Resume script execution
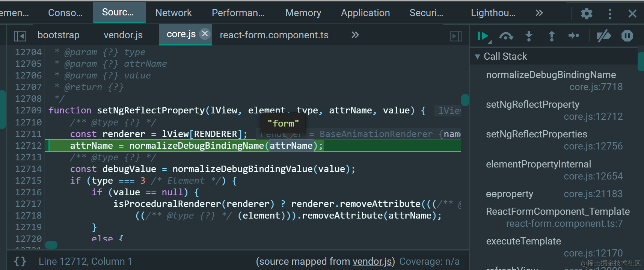 coord(483,36)
